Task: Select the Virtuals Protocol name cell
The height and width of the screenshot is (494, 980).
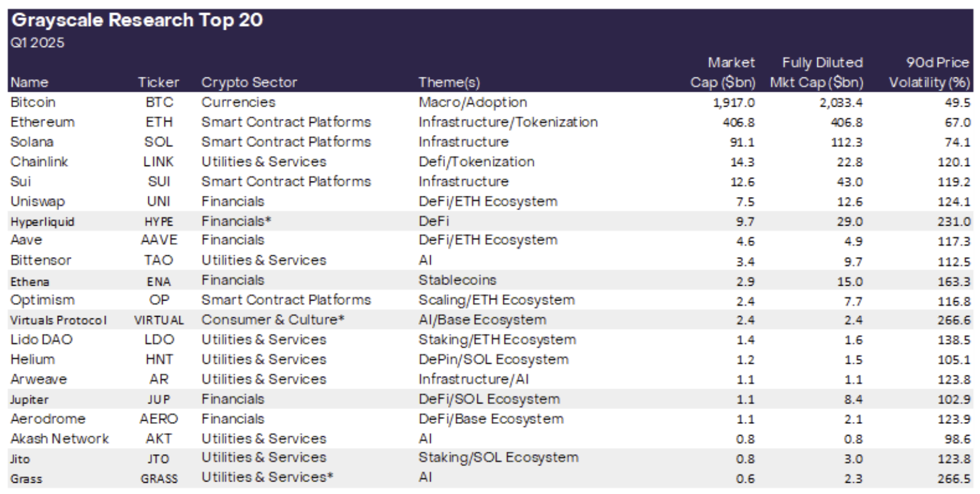Action: (58, 320)
